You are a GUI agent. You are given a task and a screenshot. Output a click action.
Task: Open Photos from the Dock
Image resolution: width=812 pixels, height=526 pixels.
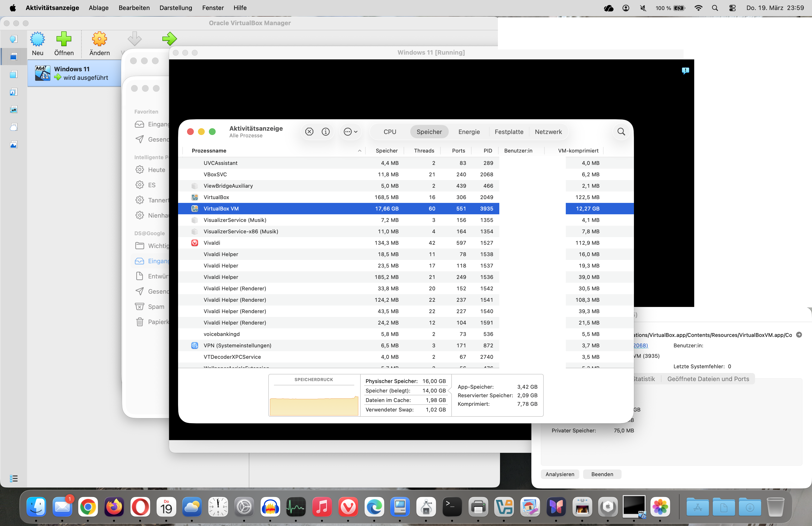pos(660,507)
